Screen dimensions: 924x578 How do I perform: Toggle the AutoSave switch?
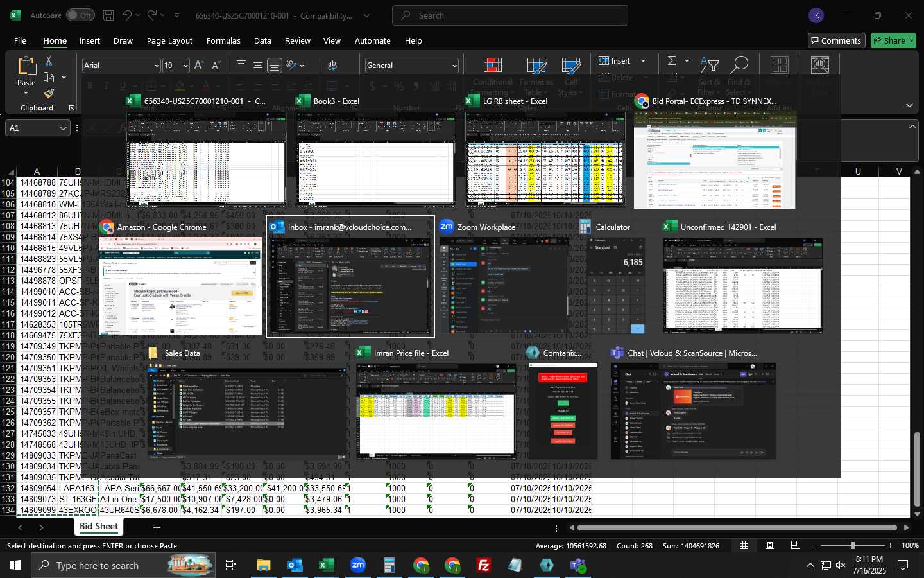coord(80,15)
